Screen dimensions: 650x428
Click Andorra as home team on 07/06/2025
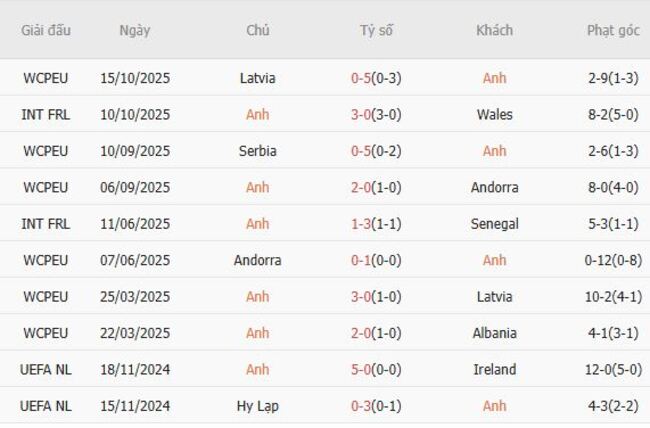coord(258,260)
